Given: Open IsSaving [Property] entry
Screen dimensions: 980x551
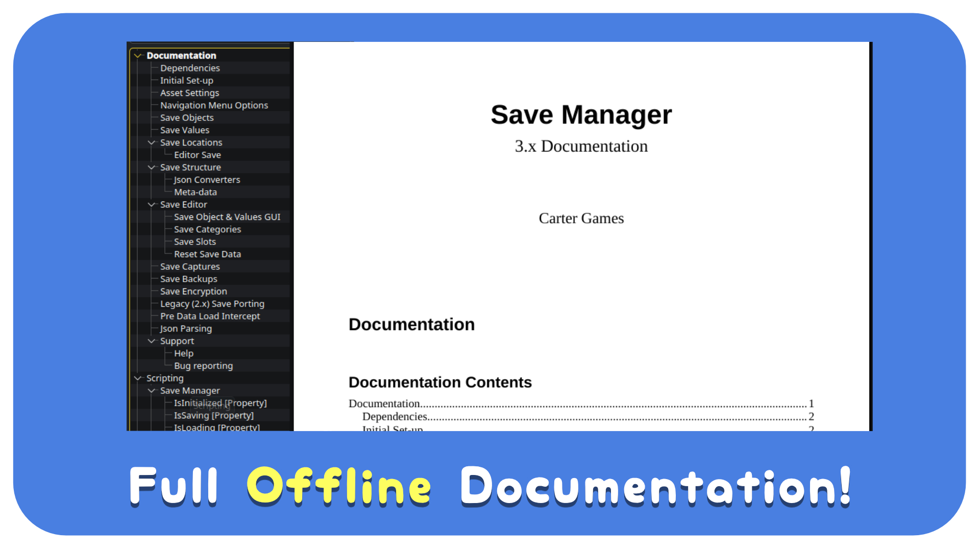Looking at the screenshot, I should 213,416.
